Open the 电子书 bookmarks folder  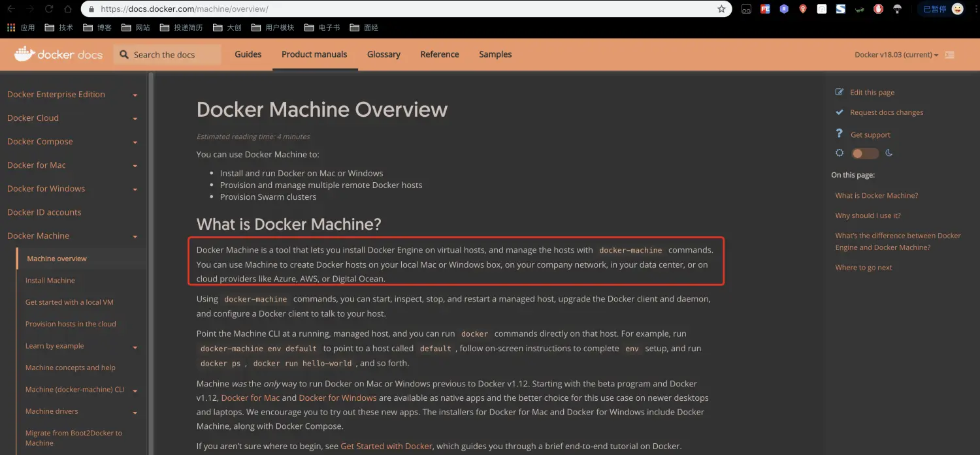(321, 27)
